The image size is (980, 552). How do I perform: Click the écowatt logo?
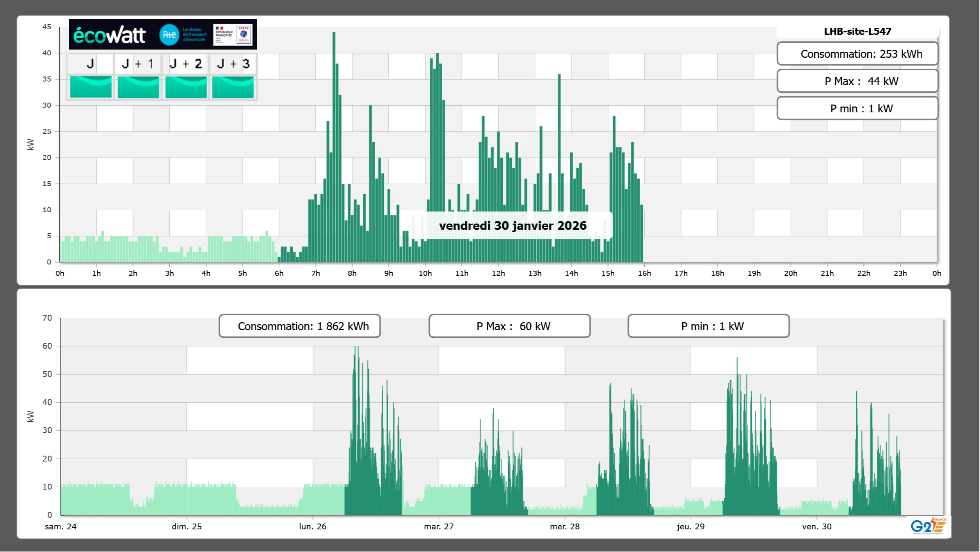point(109,35)
